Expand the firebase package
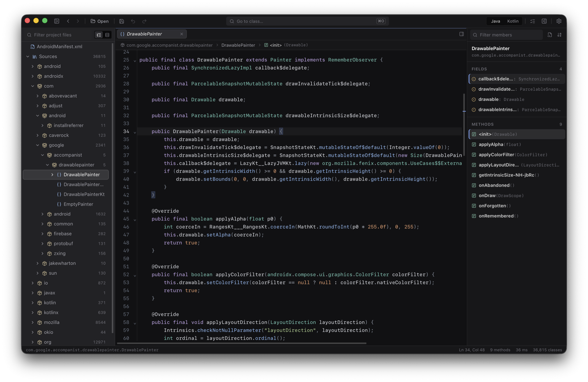The image size is (588, 382). (x=43, y=234)
